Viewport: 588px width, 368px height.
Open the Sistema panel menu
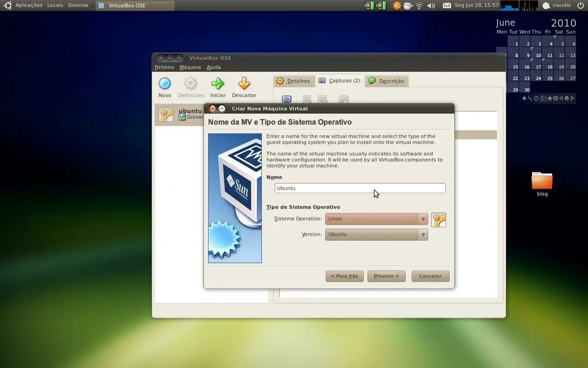click(78, 6)
